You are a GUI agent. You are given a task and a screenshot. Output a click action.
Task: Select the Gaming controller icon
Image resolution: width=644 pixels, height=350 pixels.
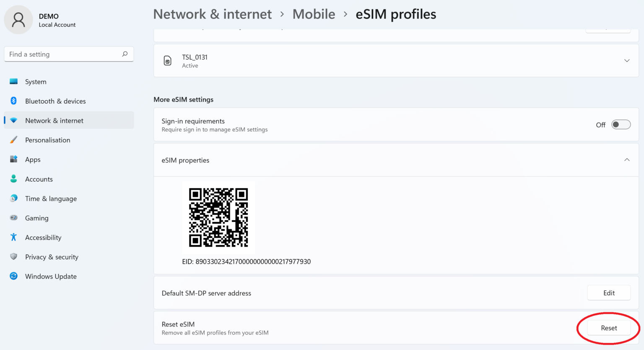point(14,218)
